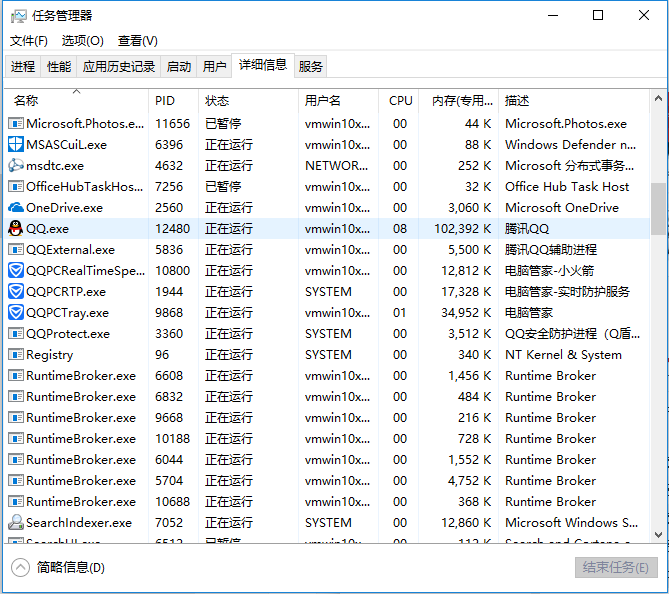Sort by the 状态 column header
Image resolution: width=669 pixels, height=594 pixels.
coord(249,101)
